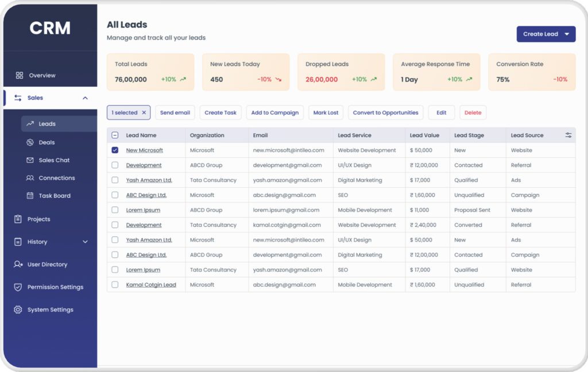This screenshot has width=588, height=372.
Task: Open User Directory from the sidebar
Action: pos(47,265)
